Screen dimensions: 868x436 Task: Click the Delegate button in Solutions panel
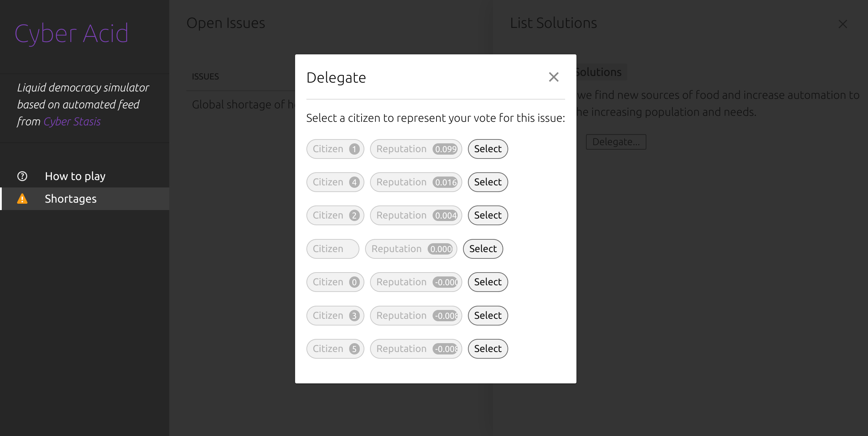[616, 141]
